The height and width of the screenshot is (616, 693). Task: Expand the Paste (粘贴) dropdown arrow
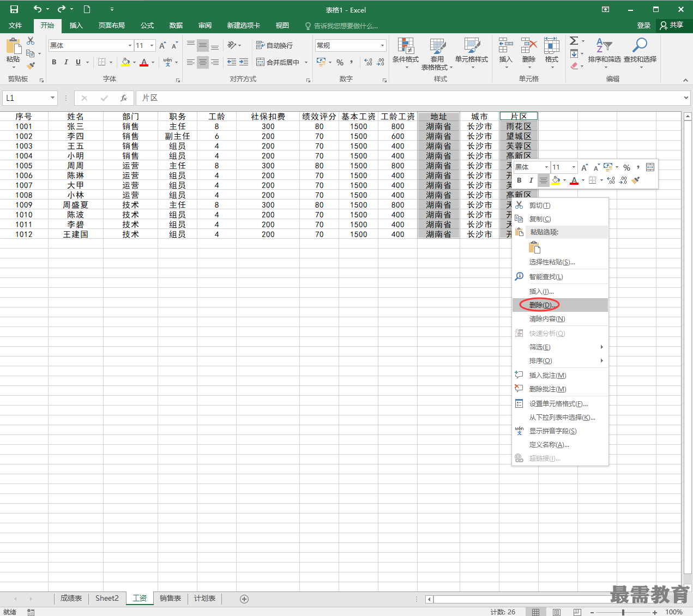tap(13, 67)
